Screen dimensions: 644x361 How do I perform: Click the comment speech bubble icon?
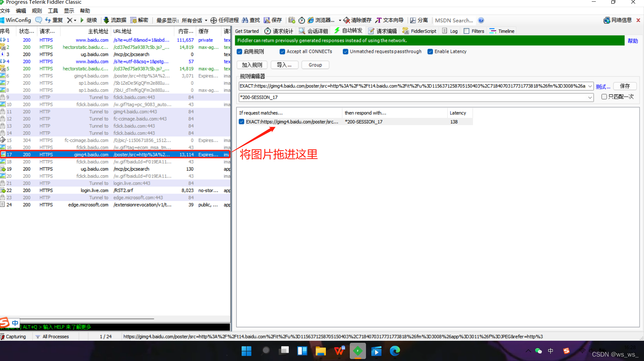click(x=38, y=20)
